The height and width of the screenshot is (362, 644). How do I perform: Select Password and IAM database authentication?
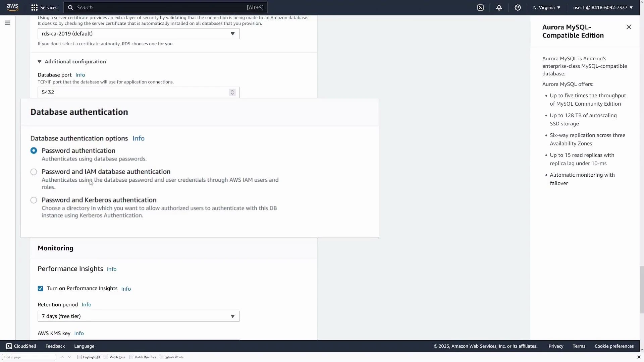(x=34, y=172)
